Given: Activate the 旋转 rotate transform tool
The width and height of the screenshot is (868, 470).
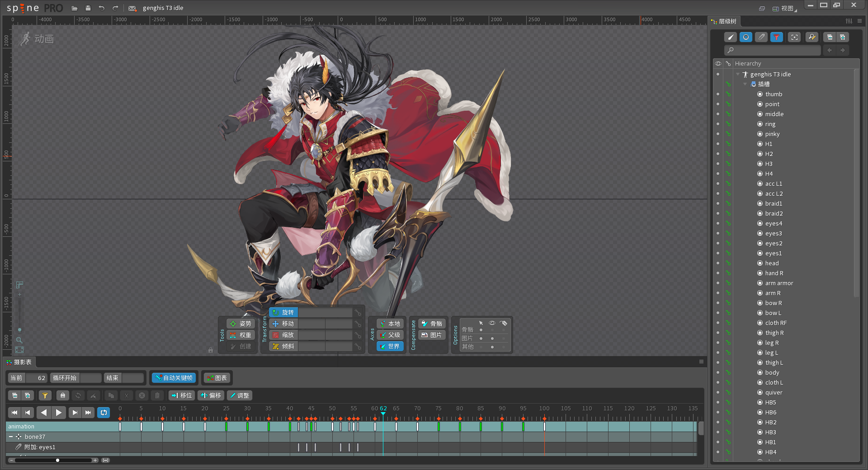Looking at the screenshot, I should pyautogui.click(x=283, y=312).
